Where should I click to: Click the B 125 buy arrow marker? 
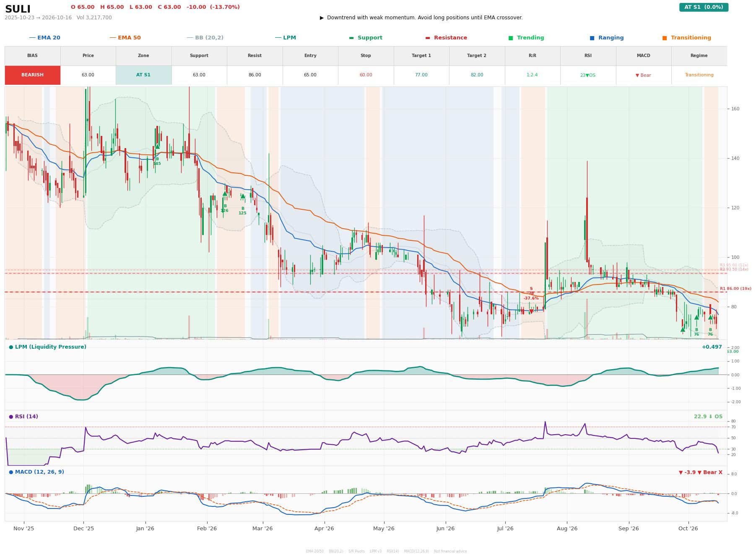pos(243,196)
